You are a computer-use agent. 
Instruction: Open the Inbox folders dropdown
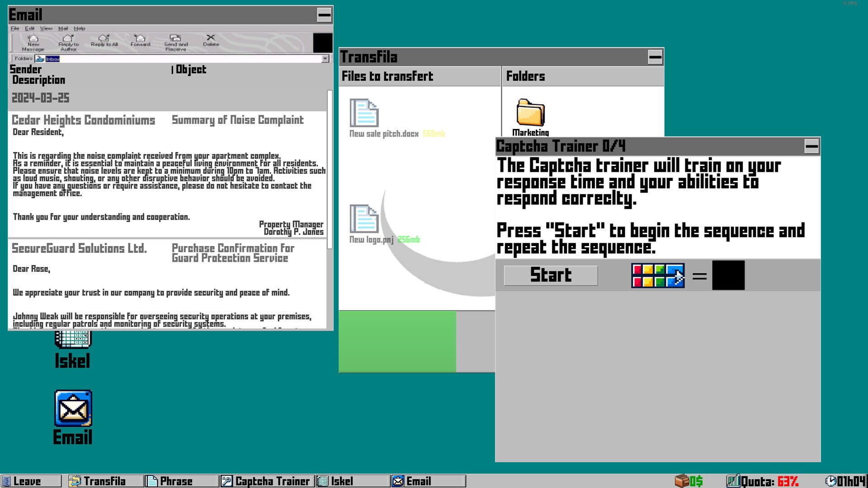coord(325,59)
